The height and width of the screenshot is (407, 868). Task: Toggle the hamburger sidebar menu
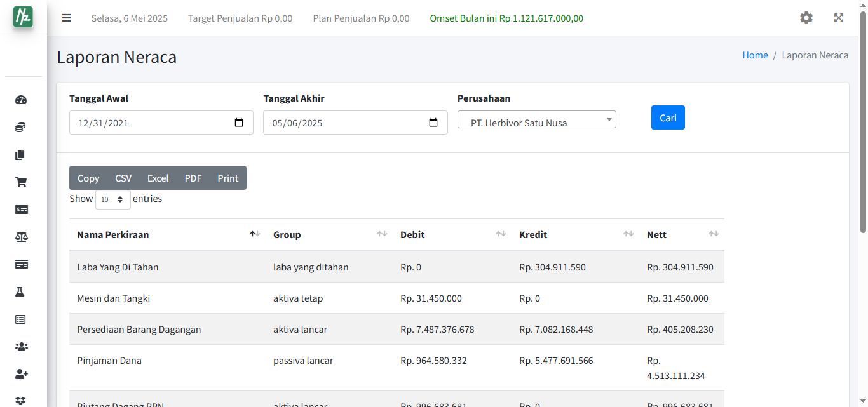pyautogui.click(x=66, y=18)
